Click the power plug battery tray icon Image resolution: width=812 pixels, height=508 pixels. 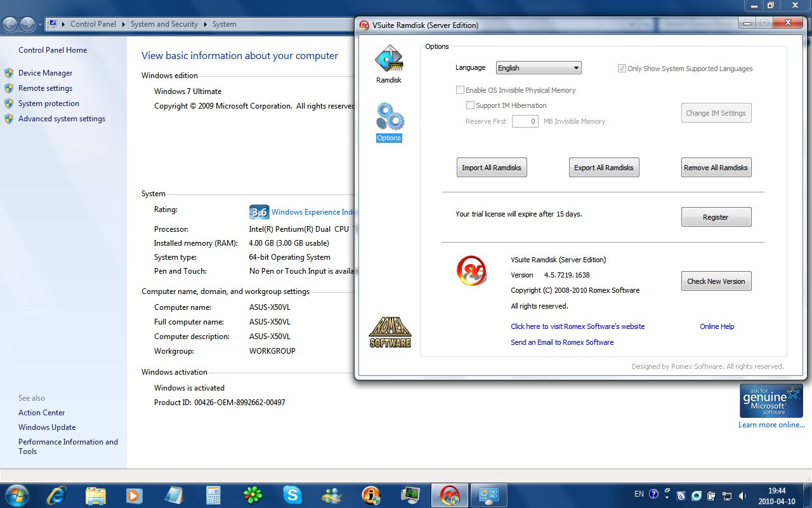point(712,496)
